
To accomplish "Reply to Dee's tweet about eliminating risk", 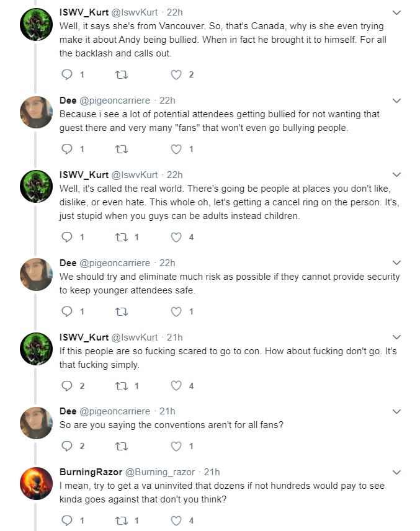I will (67, 311).
